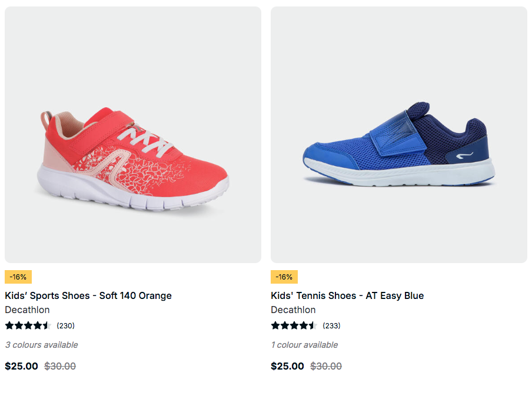Open the (230) reviews count
532x399 pixels.
coord(65,325)
